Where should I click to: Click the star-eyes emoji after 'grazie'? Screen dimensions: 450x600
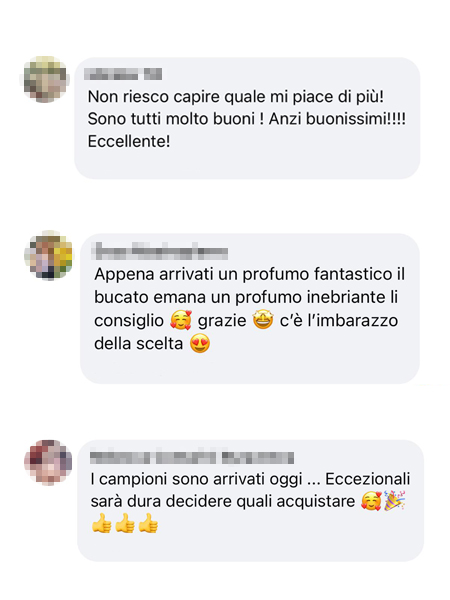tap(263, 320)
